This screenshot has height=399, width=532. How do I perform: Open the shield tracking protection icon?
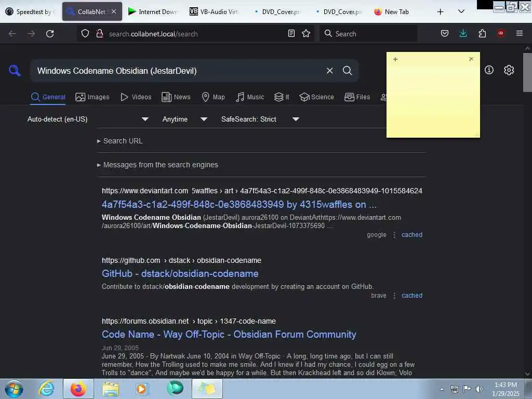click(85, 34)
